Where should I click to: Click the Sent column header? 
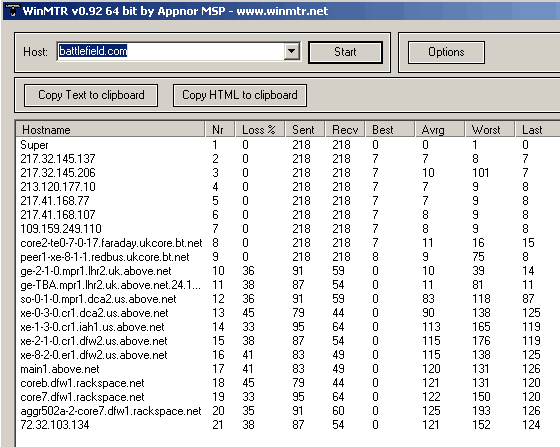(305, 130)
